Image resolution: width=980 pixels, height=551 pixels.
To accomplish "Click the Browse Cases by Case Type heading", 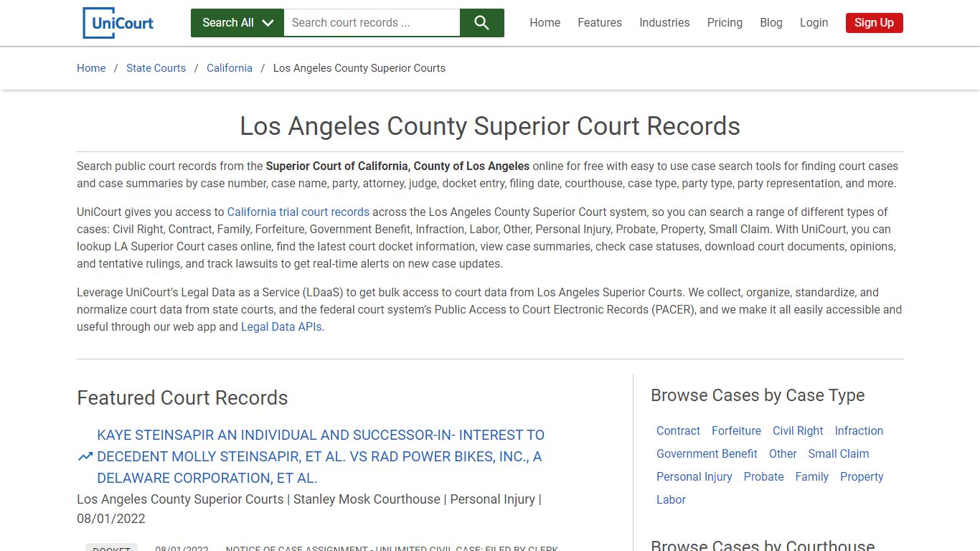I will (x=758, y=395).
